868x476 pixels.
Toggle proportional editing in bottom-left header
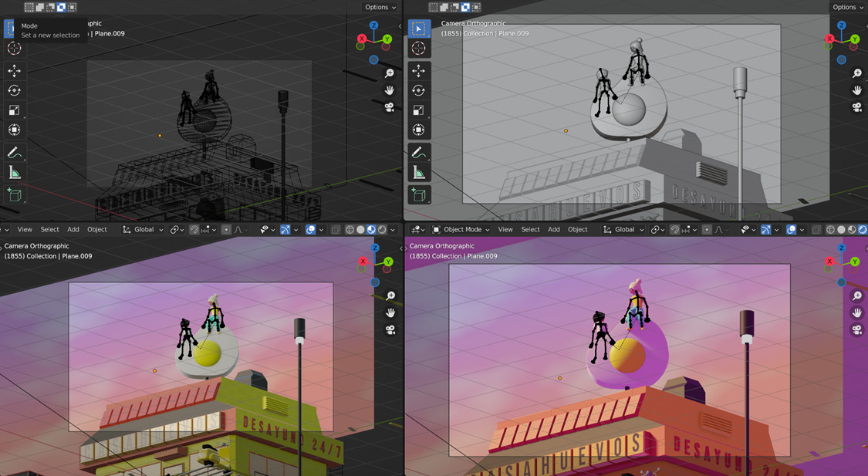pos(225,229)
